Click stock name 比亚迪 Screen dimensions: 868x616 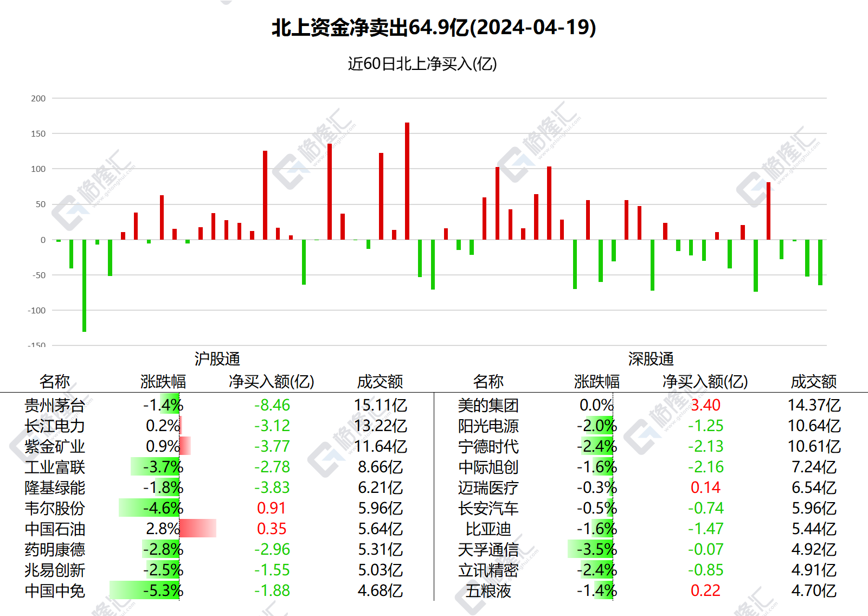(x=488, y=529)
